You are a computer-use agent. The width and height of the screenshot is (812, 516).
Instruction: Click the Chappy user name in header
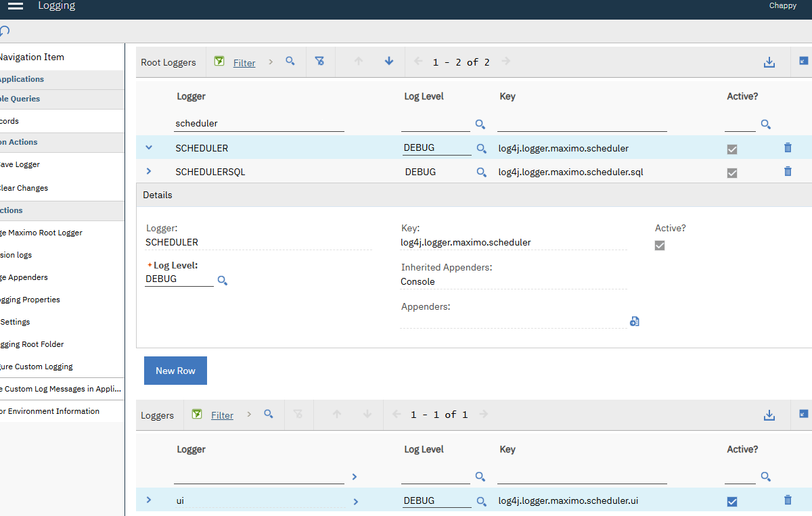(783, 5)
